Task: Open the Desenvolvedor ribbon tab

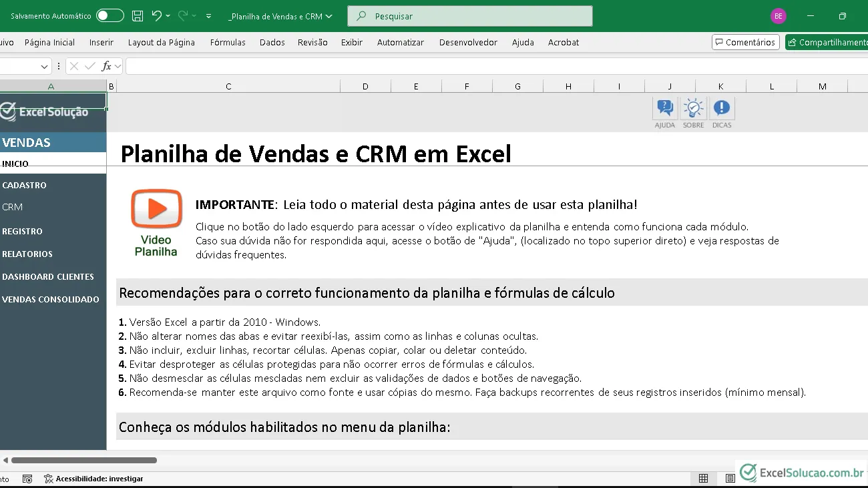Action: click(x=468, y=42)
